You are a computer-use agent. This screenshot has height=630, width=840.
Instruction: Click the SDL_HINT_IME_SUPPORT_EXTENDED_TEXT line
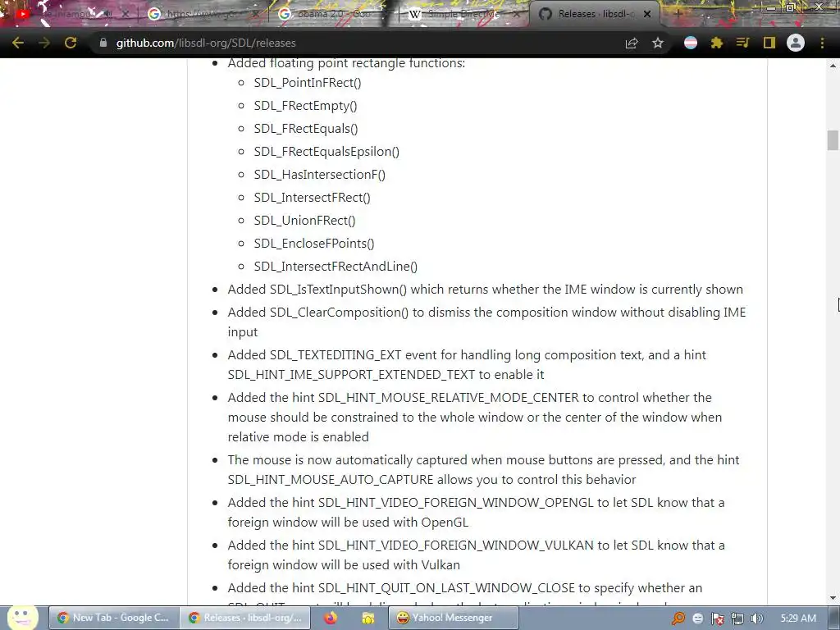(386, 374)
